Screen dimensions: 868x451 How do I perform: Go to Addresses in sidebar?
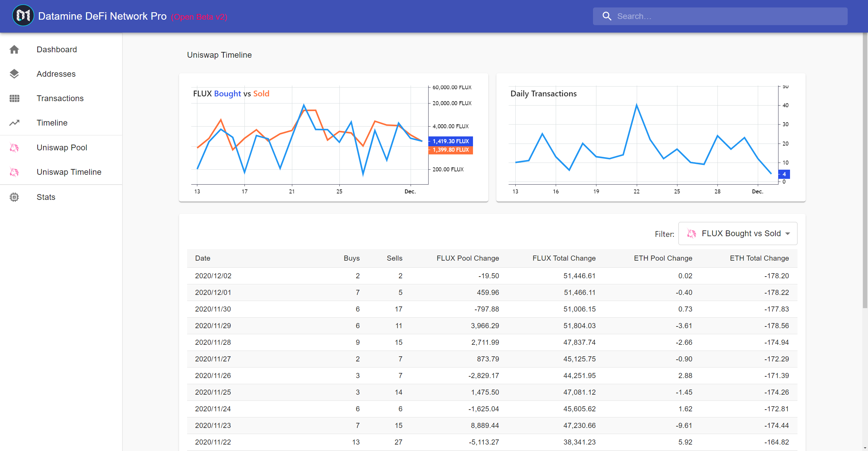[61, 74]
